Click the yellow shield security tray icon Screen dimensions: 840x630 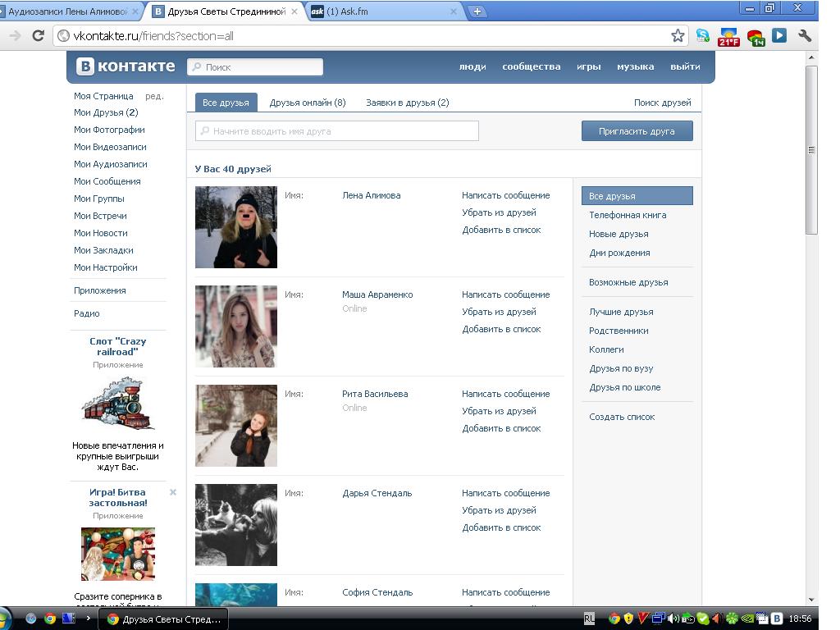pos(629,619)
